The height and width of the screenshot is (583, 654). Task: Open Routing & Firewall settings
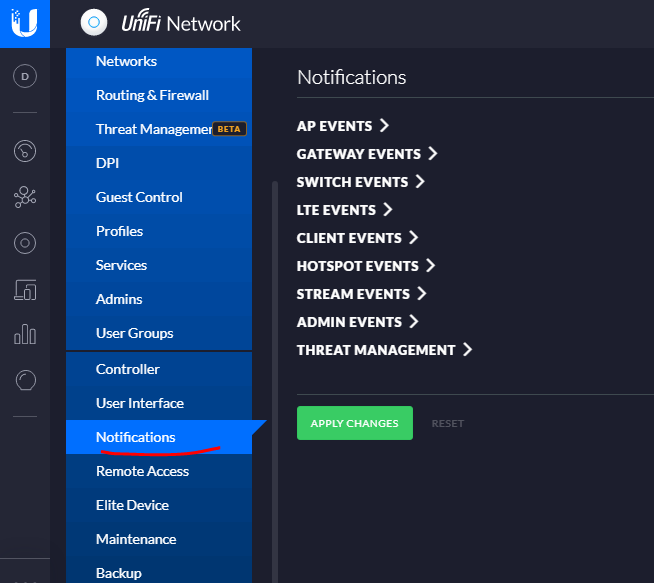pyautogui.click(x=159, y=95)
